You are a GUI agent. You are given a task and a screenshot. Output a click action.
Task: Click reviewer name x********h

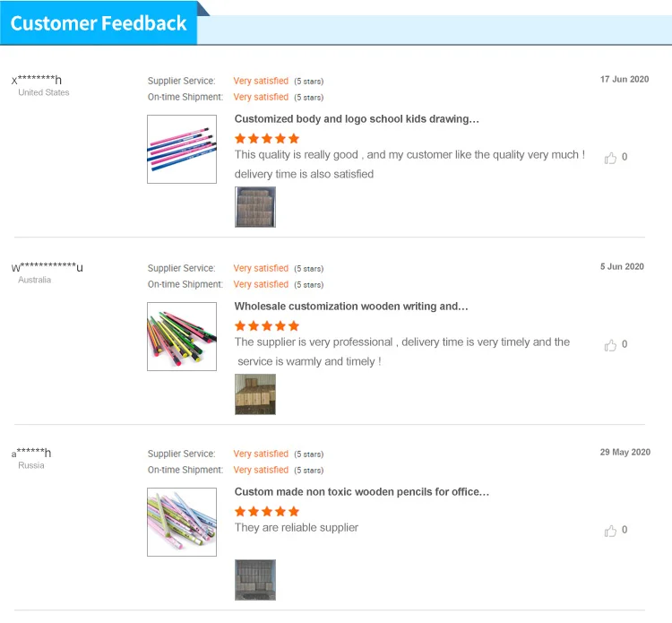point(37,80)
